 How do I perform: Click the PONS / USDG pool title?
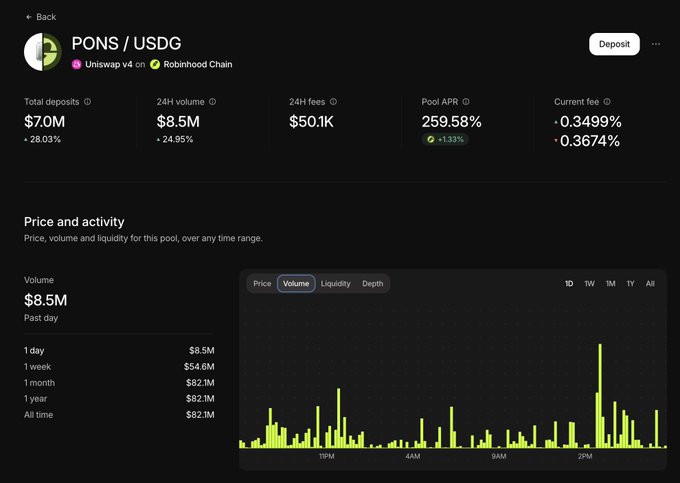126,43
